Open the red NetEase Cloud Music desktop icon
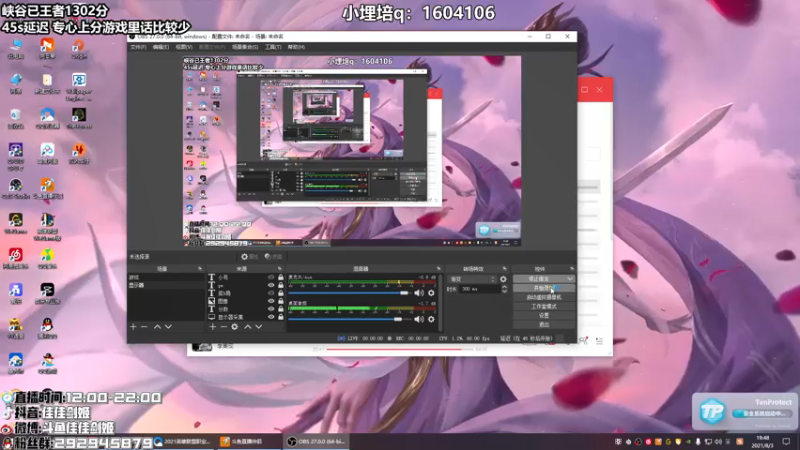Image resolution: width=800 pixels, height=450 pixels. click(15, 258)
